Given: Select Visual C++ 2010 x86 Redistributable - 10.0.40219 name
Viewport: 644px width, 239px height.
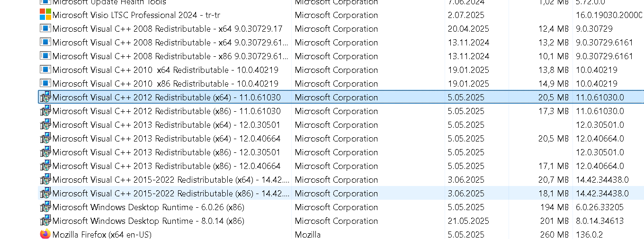Looking at the screenshot, I should click(165, 84).
